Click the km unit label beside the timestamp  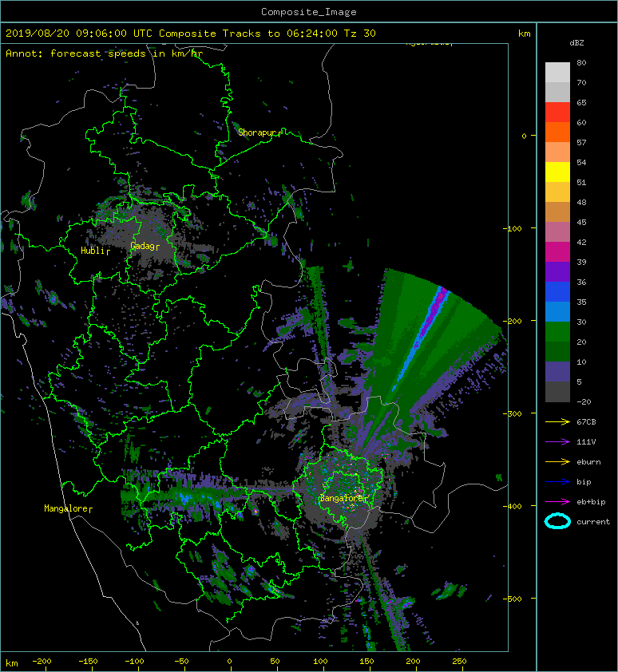[x=525, y=34]
